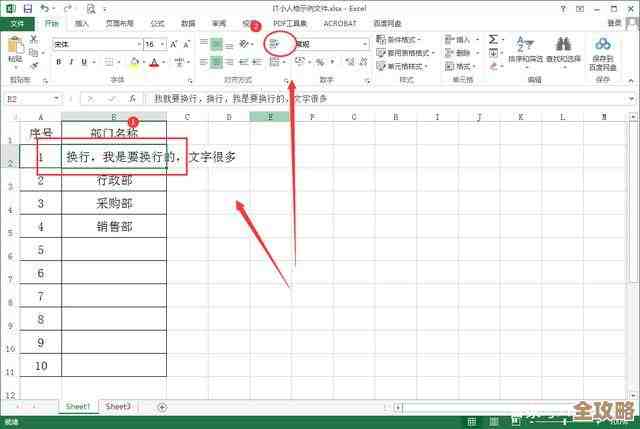Image resolution: width=640 pixels, height=429 pixels.
Task: Toggle Italic formatting
Action: [x=71, y=62]
